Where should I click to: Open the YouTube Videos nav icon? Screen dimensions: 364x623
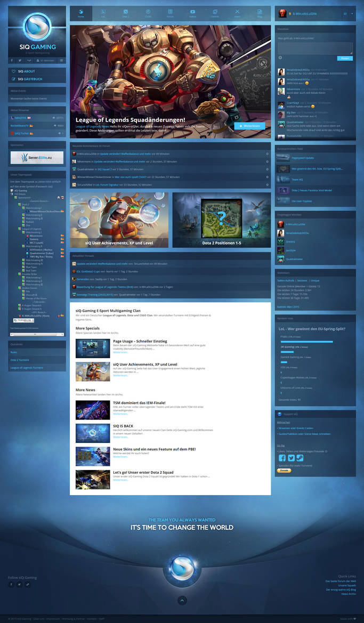point(193,13)
